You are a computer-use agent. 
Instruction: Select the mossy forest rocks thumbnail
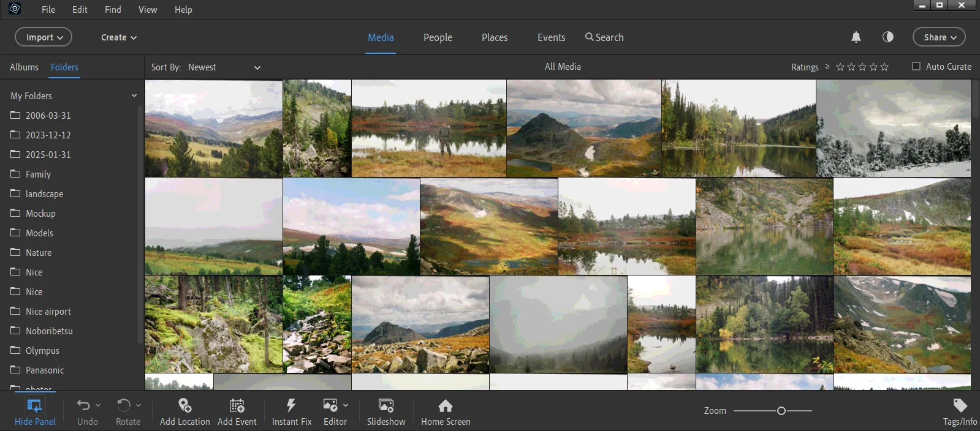pos(214,324)
